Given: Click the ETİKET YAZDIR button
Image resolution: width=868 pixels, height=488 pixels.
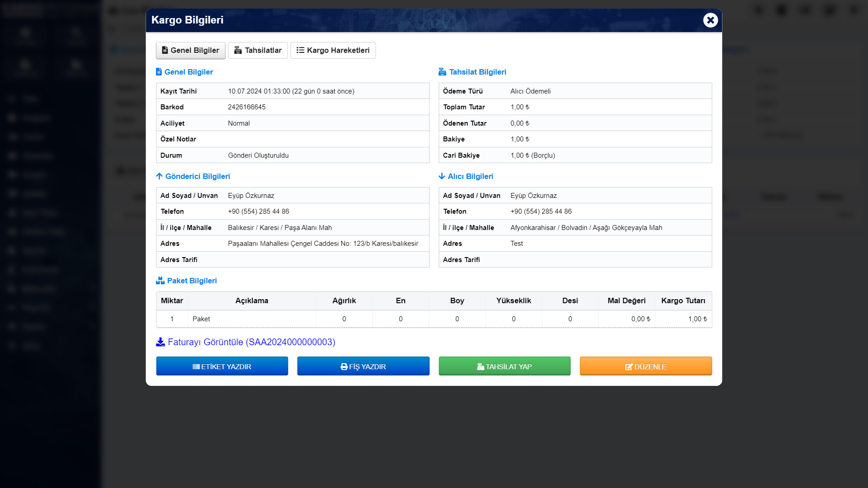Looking at the screenshot, I should pyautogui.click(x=222, y=366).
